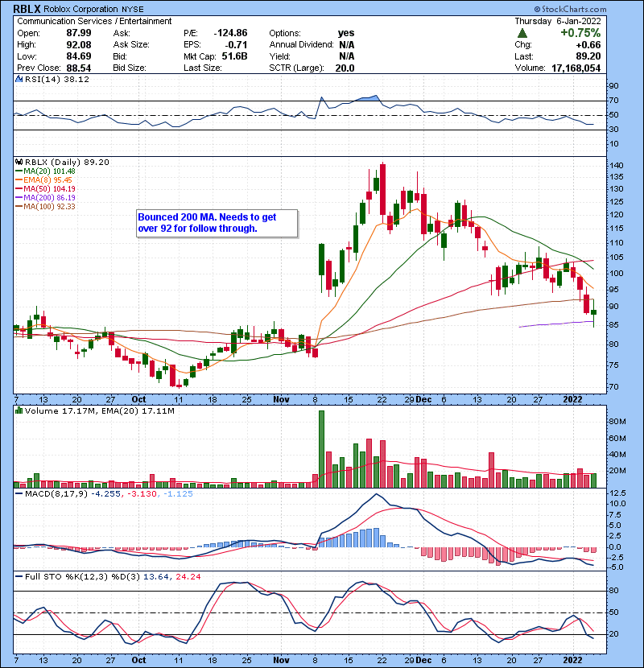
Task: Click the Roblox Corporation company name
Action: tap(80, 9)
